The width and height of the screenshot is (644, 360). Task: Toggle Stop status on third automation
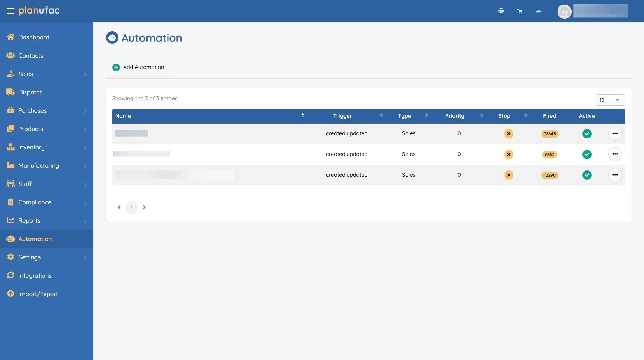click(x=508, y=175)
